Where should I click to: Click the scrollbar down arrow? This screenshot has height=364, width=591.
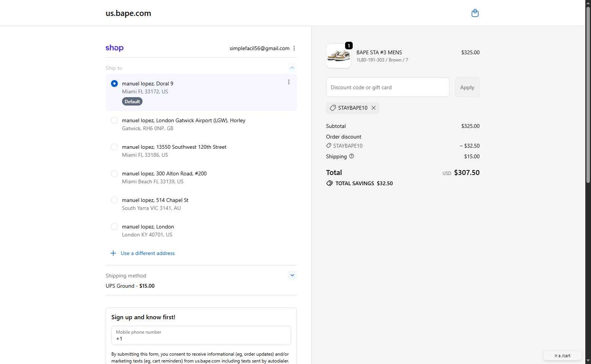tap(588, 360)
